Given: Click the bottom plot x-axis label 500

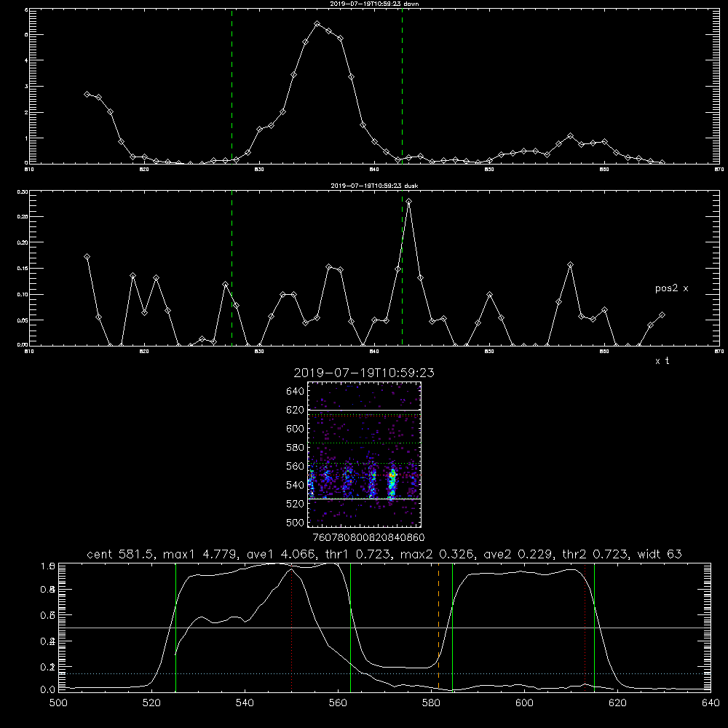Looking at the screenshot, I should point(58,703).
